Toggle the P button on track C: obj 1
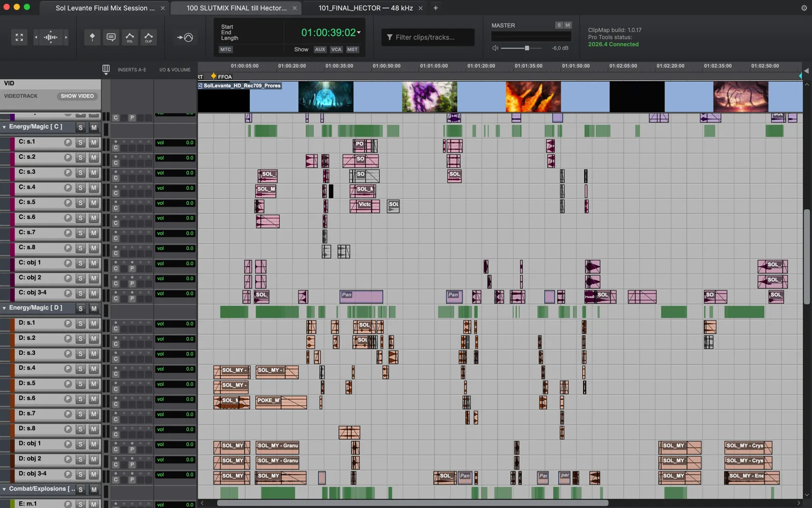The width and height of the screenshot is (812, 508). click(68, 263)
